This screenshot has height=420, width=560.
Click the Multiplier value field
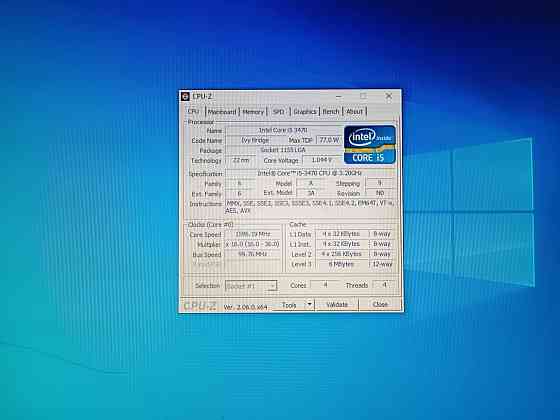point(253,244)
